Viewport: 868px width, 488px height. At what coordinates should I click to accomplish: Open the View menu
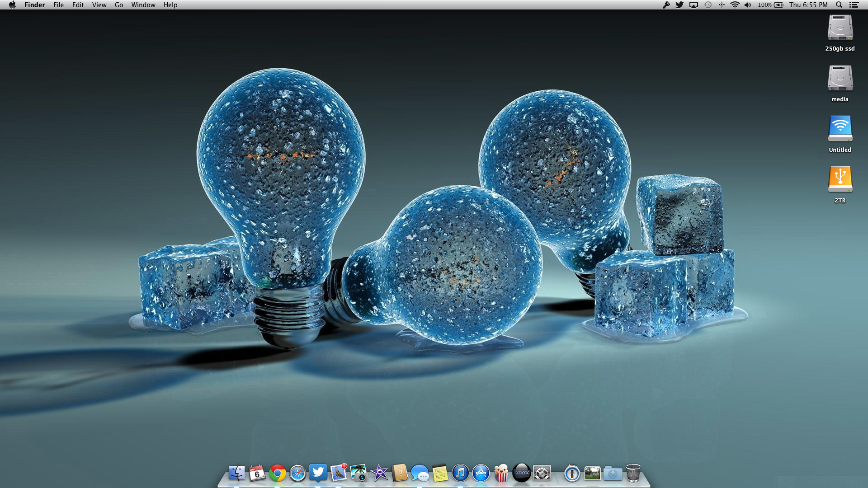click(99, 5)
